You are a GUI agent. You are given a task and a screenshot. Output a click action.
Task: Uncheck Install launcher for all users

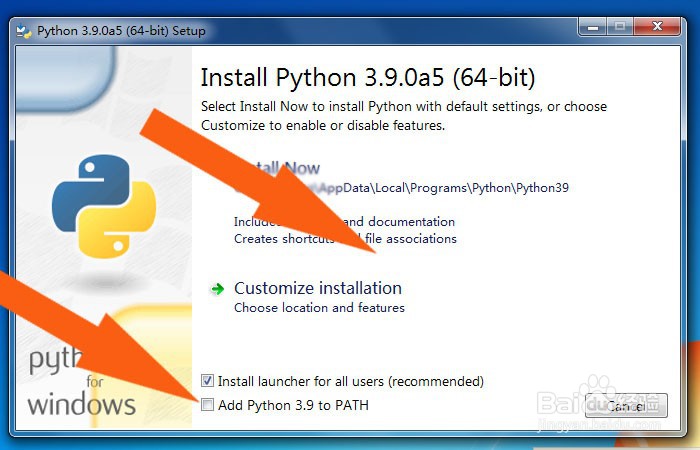point(207,380)
